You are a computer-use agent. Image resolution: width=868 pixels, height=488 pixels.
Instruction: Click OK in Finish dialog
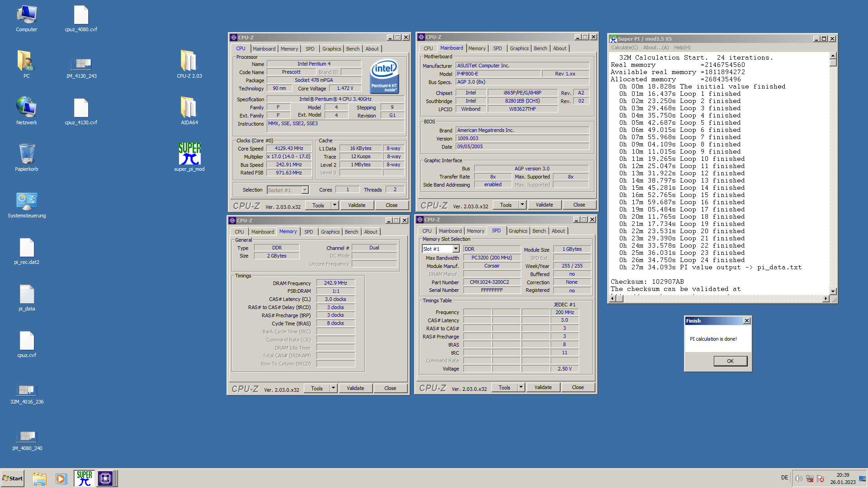coord(730,361)
